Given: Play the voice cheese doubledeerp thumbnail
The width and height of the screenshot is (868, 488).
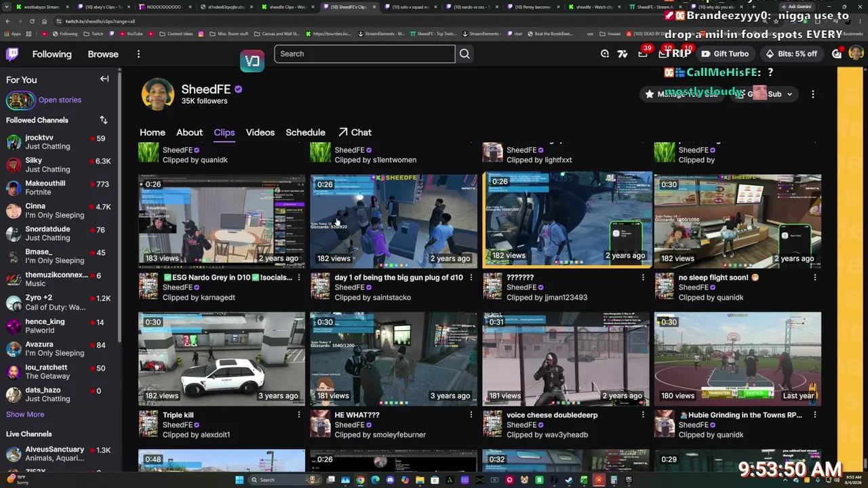Looking at the screenshot, I should [x=566, y=359].
